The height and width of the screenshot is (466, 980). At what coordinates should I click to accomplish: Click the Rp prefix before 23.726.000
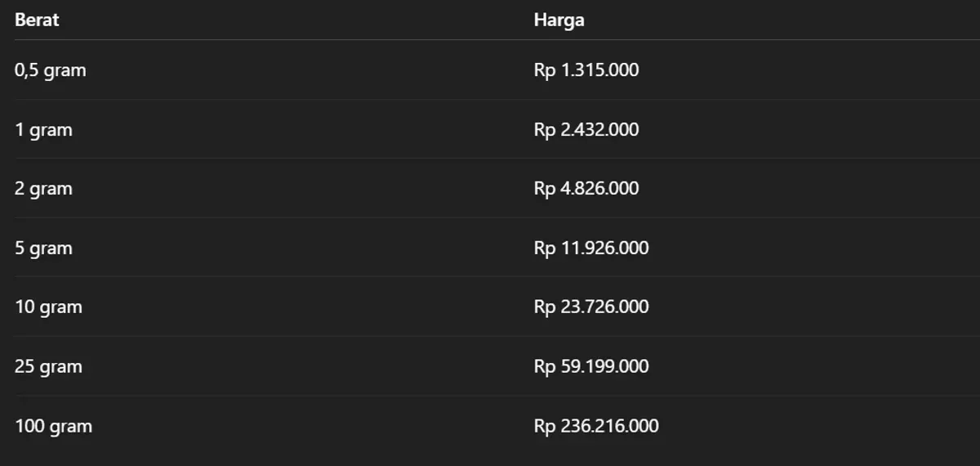tap(545, 307)
